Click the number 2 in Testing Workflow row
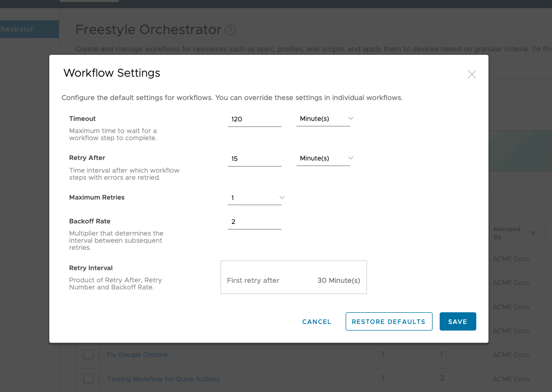The width and height of the screenshot is (552, 392). 442,378
